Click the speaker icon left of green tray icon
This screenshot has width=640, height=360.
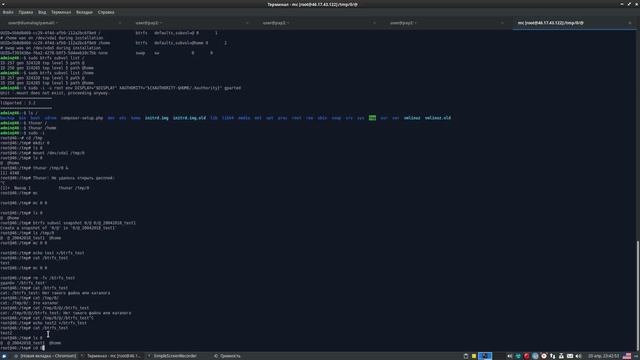[x=509, y=356]
